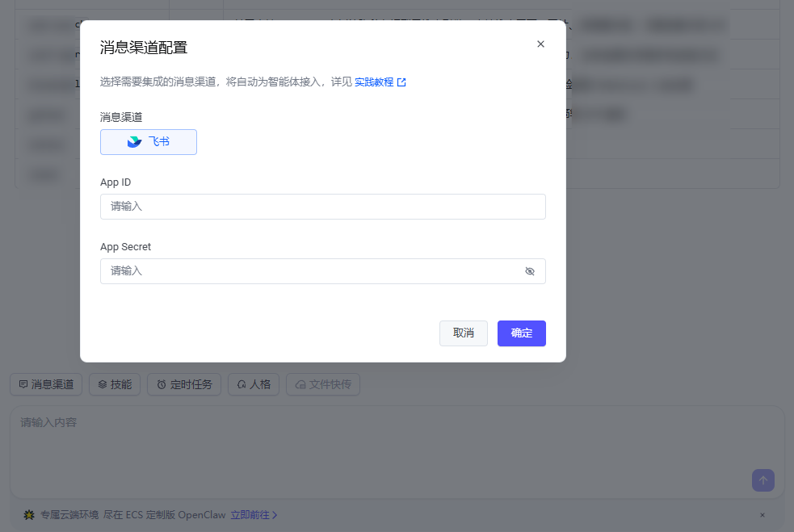The width and height of the screenshot is (794, 532).
Task: Select the 飞书 message channel option
Action: coord(149,142)
